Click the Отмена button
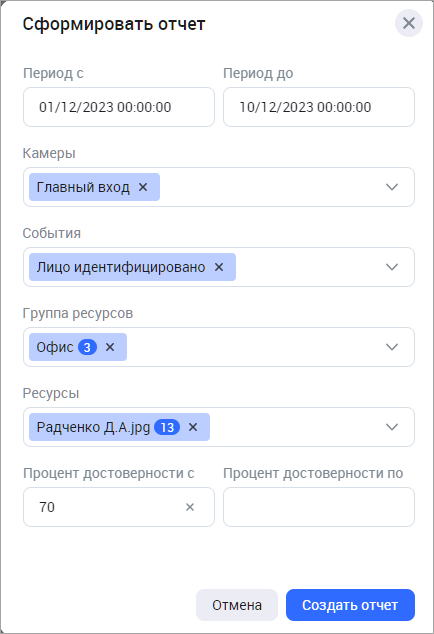 pos(237,605)
